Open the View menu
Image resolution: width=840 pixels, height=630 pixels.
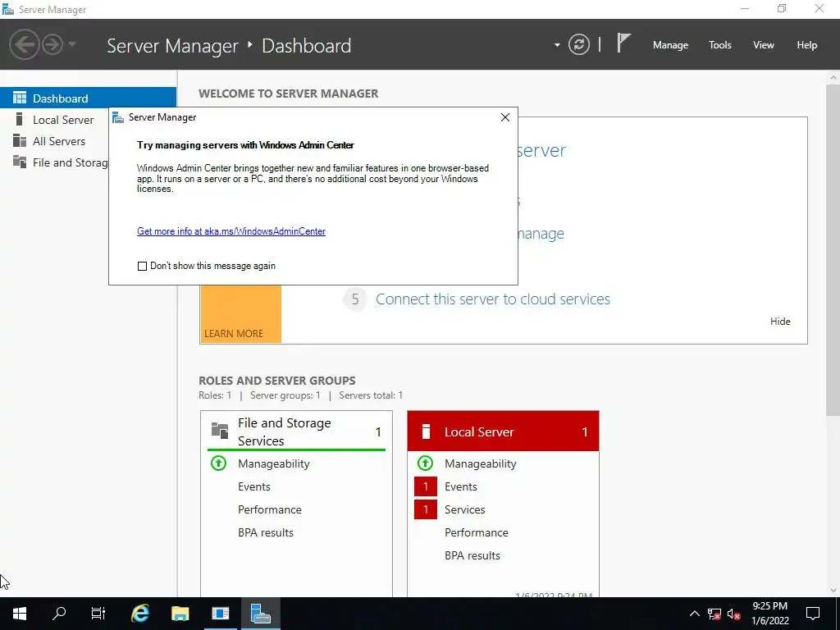point(764,45)
